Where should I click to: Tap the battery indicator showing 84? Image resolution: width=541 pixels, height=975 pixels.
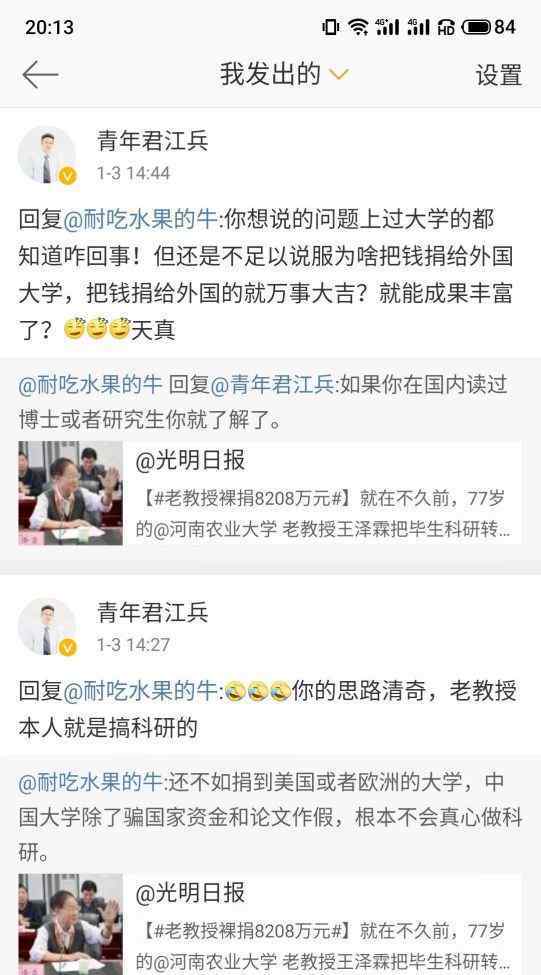[x=489, y=27]
